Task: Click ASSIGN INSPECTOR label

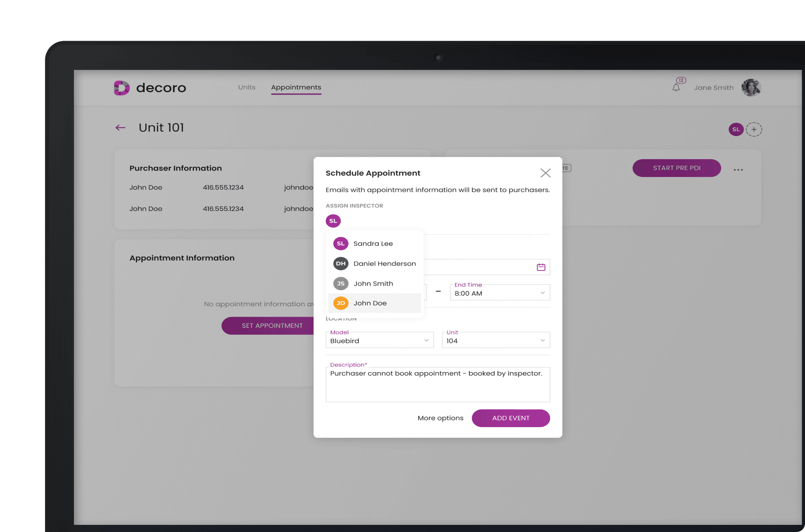Action: pos(354,206)
